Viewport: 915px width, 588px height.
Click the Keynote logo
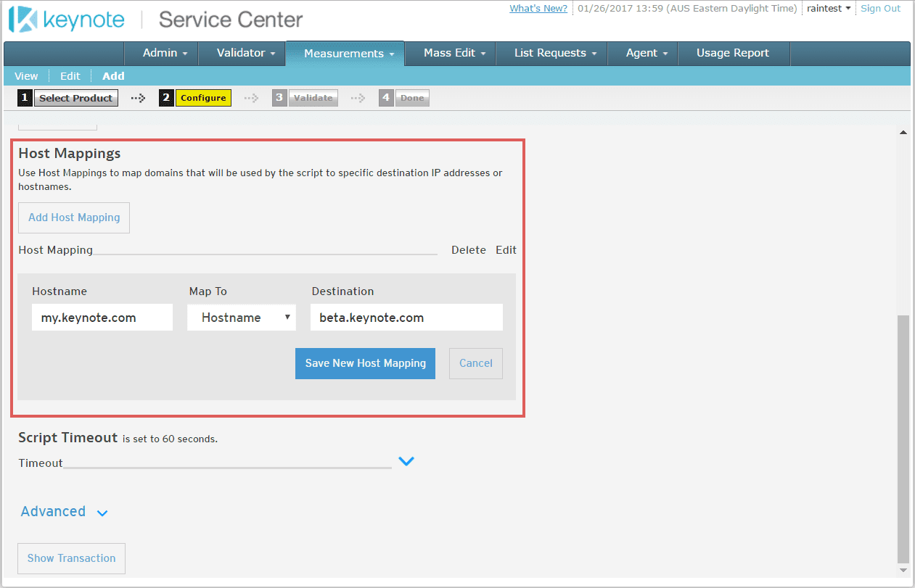click(66, 20)
